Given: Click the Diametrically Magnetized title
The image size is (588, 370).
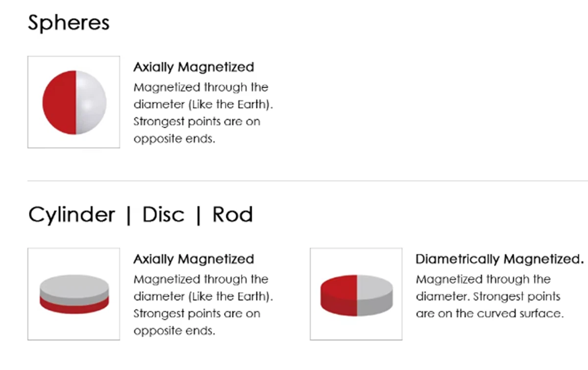Looking at the screenshot, I should 500,259.
